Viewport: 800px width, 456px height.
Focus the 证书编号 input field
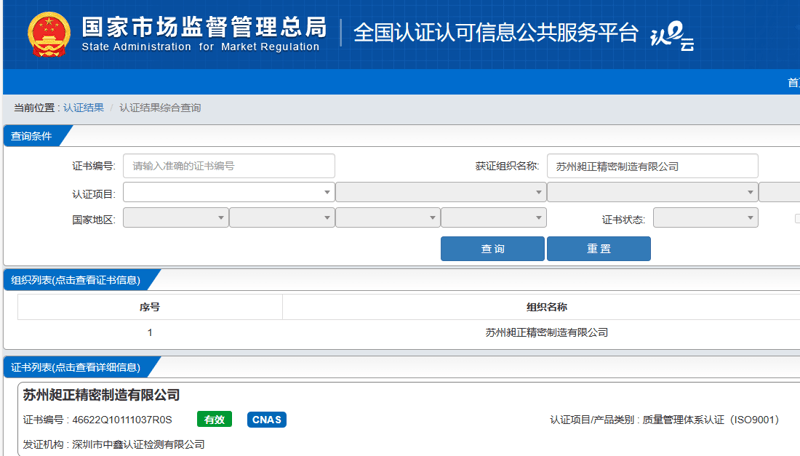click(229, 166)
